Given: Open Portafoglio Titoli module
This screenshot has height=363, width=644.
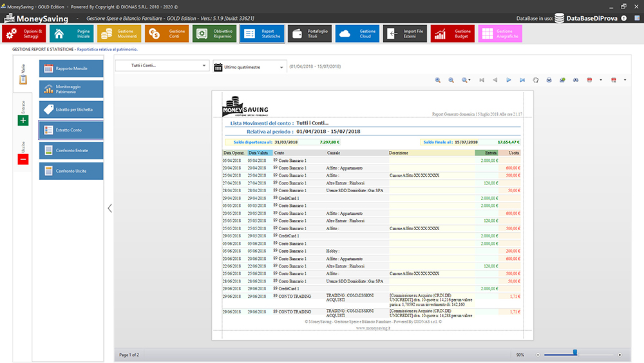Looking at the screenshot, I should (x=310, y=34).
